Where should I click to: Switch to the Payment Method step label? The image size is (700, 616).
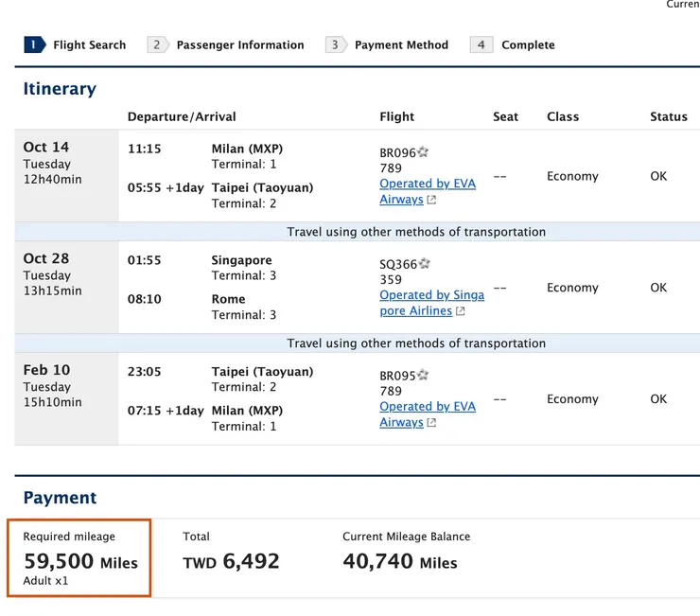401,44
